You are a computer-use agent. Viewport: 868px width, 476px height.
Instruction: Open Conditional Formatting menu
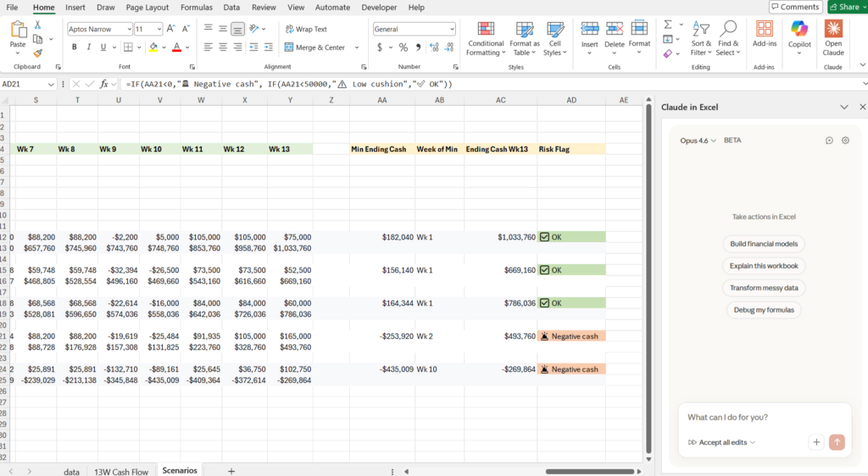pos(486,39)
